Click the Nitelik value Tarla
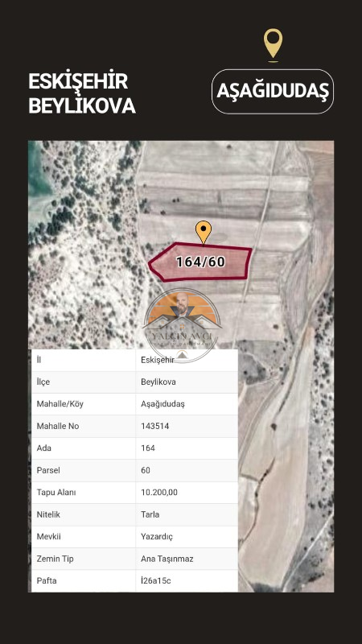Image resolution: width=362 pixels, height=644 pixels. tap(150, 514)
